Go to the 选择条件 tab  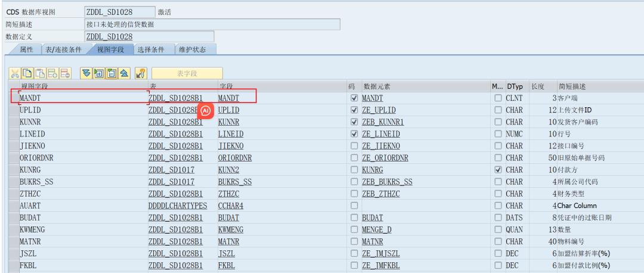pyautogui.click(x=151, y=49)
